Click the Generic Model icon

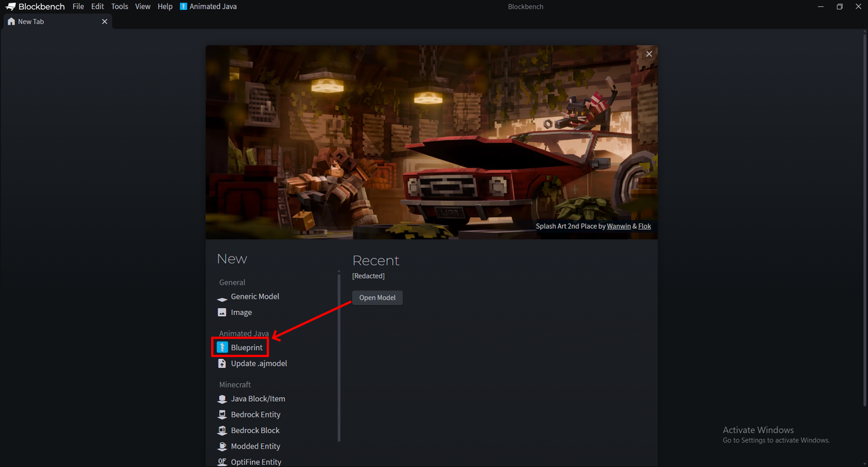(x=222, y=297)
